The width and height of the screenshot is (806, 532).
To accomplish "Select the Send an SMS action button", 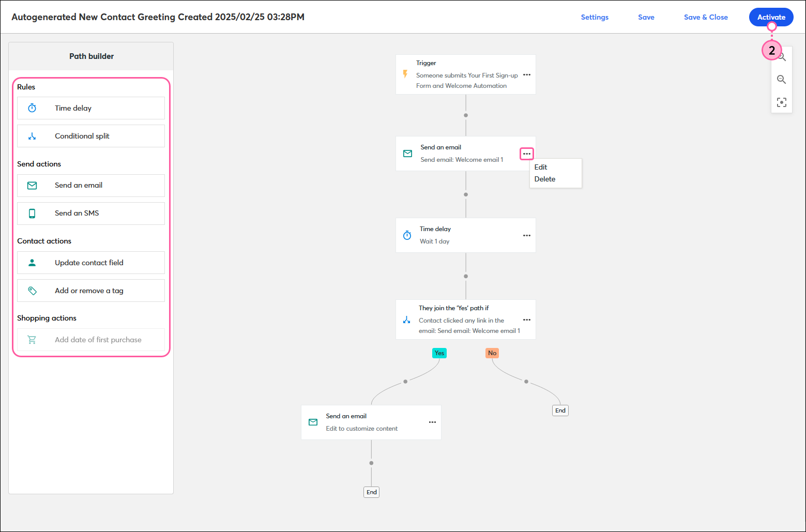I will pyautogui.click(x=91, y=213).
